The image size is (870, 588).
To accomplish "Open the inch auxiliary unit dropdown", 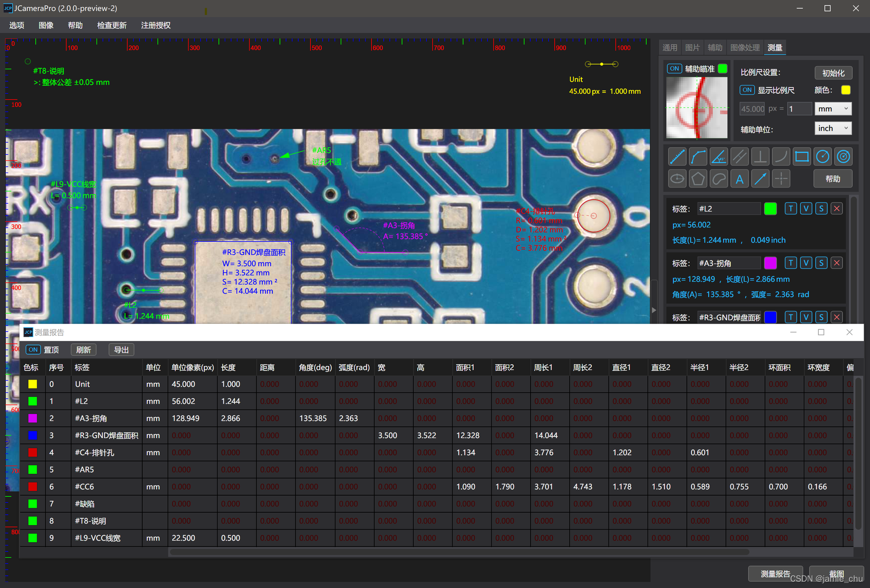I will coord(833,129).
